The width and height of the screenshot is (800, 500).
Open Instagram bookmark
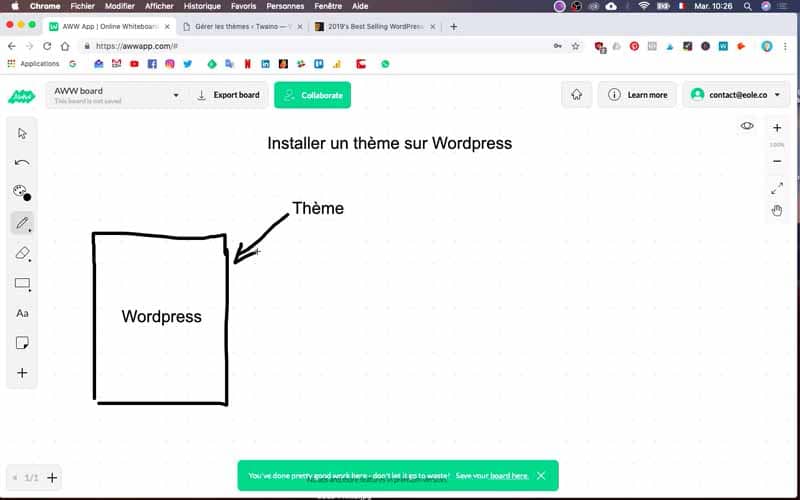tap(170, 64)
